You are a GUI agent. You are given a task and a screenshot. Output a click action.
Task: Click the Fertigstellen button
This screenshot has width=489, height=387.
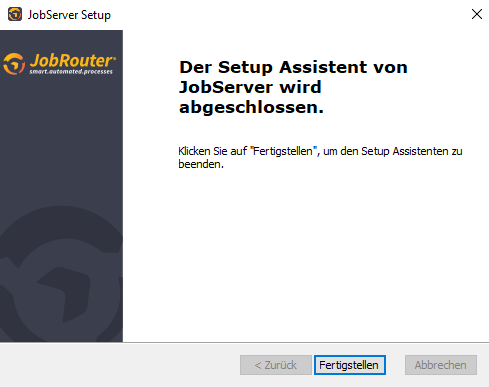coord(350,365)
